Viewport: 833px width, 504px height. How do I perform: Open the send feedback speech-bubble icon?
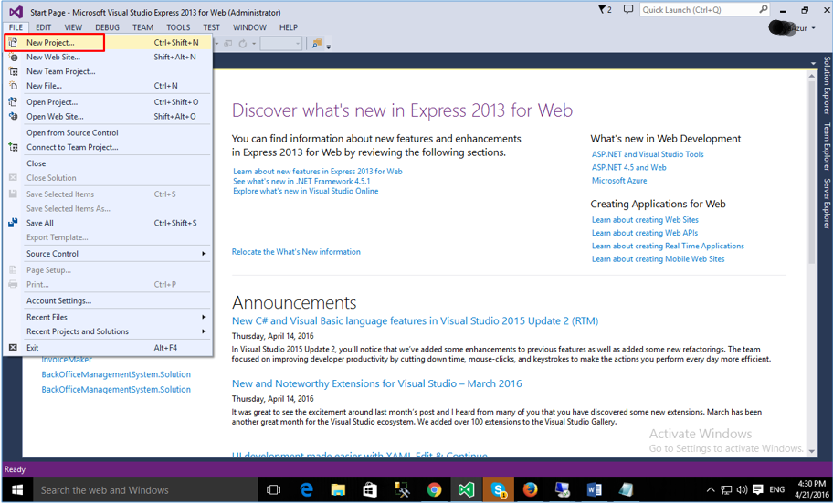[628, 9]
